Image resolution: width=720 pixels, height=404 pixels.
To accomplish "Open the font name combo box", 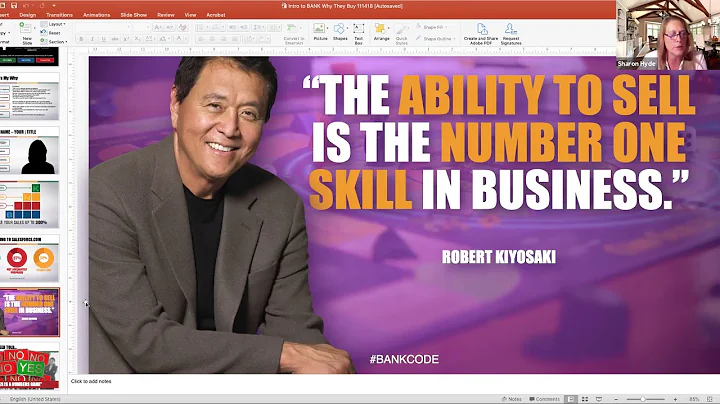I will pos(101,28).
